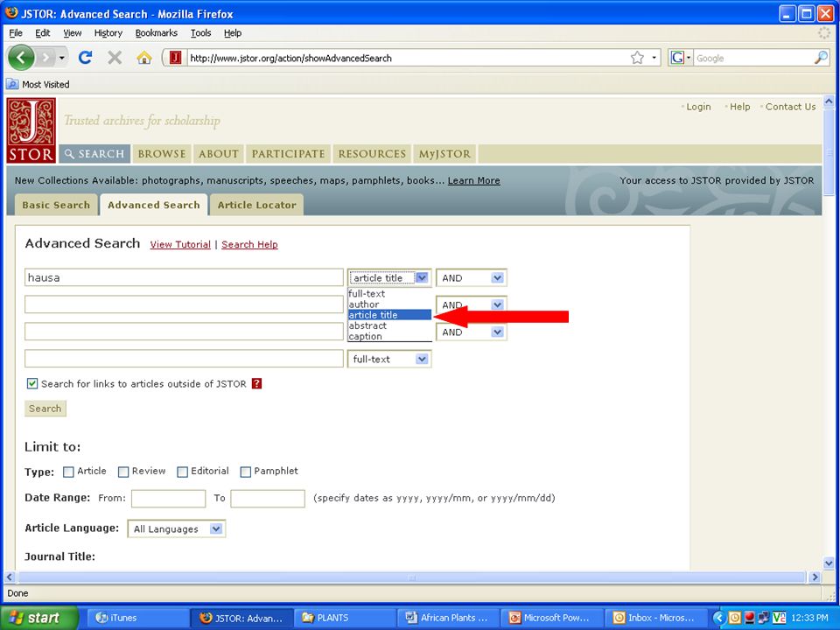The width and height of the screenshot is (840, 630).
Task: Click the article title field dropdown of first row
Action: [x=389, y=277]
